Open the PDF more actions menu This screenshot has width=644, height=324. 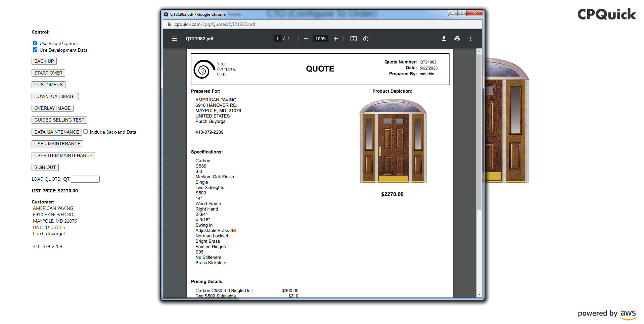coord(471,39)
